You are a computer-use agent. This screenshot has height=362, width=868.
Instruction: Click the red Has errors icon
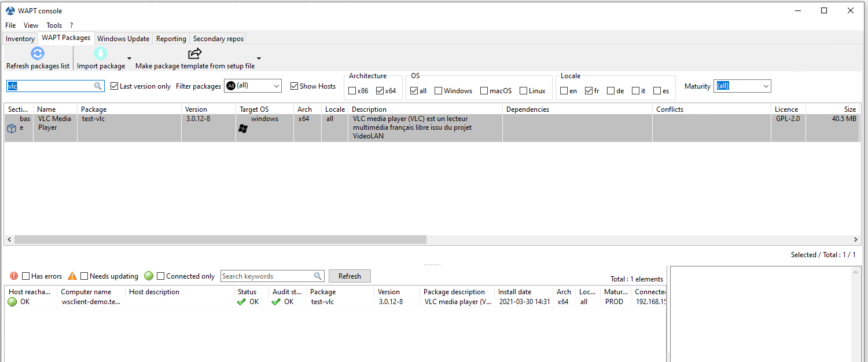(x=14, y=276)
